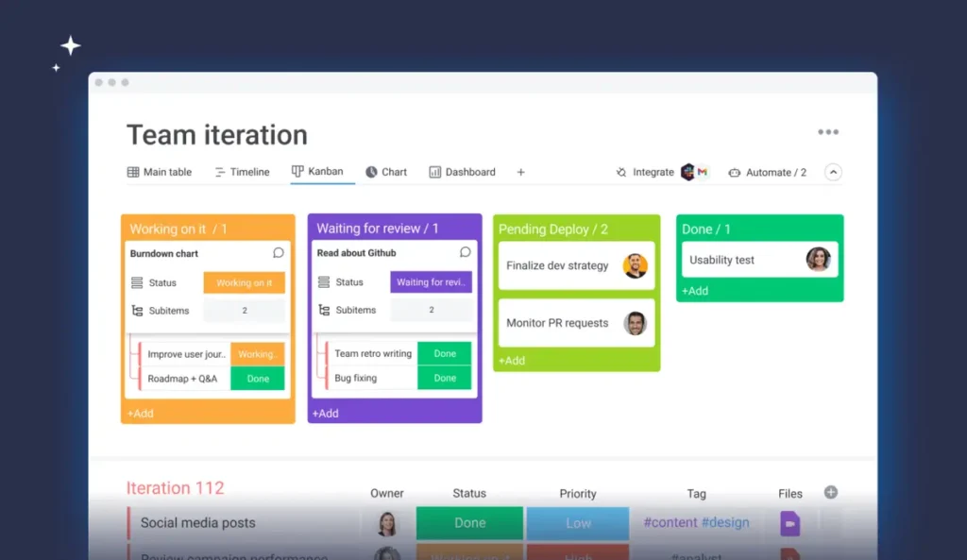Image resolution: width=967 pixels, height=560 pixels.
Task: Open the Waiting for review status dropdown
Action: [432, 282]
